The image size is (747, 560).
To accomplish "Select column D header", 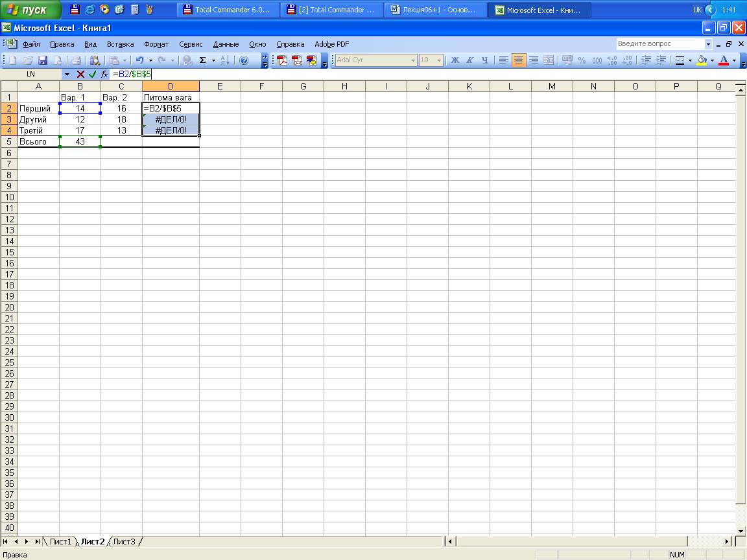I will coord(171,86).
